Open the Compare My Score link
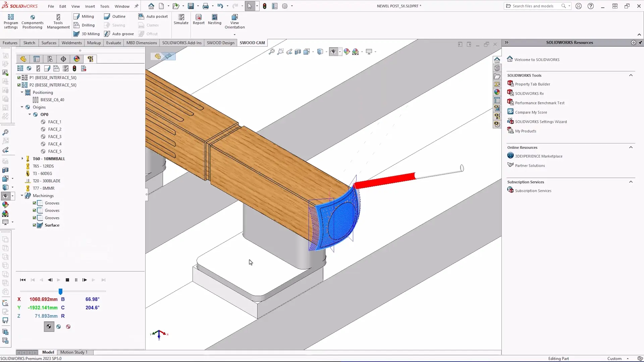This screenshot has width=644, height=362. point(530,112)
